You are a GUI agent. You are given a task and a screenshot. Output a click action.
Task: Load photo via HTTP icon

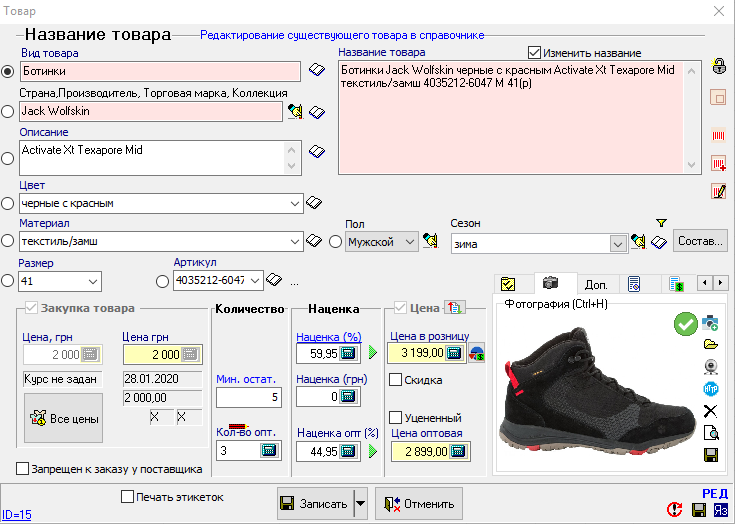[x=711, y=389]
